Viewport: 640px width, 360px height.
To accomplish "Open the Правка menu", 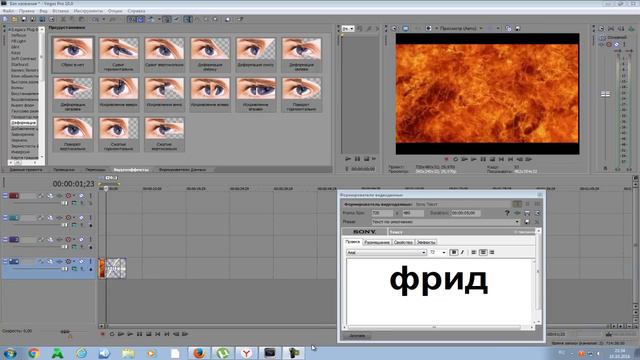I will pyautogui.click(x=27, y=11).
